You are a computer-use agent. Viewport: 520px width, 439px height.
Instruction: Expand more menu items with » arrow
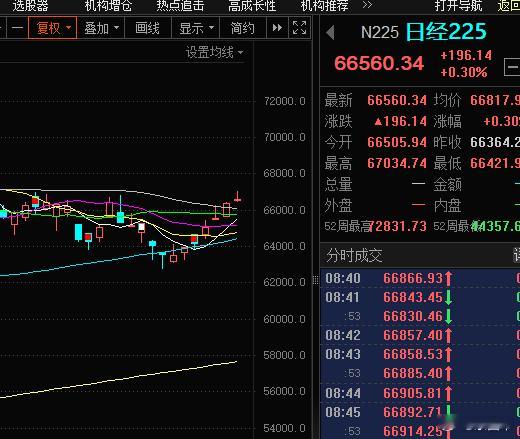click(367, 5)
